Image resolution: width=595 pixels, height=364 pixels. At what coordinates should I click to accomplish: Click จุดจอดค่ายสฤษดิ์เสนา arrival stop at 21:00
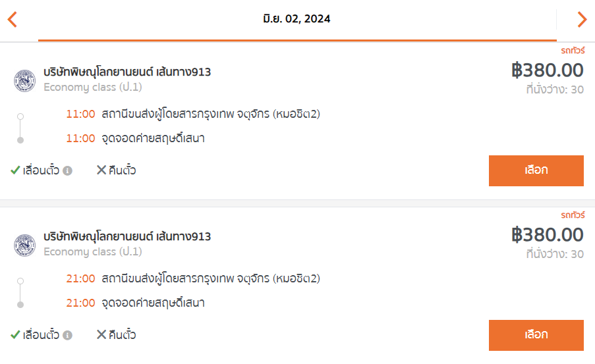click(x=154, y=303)
